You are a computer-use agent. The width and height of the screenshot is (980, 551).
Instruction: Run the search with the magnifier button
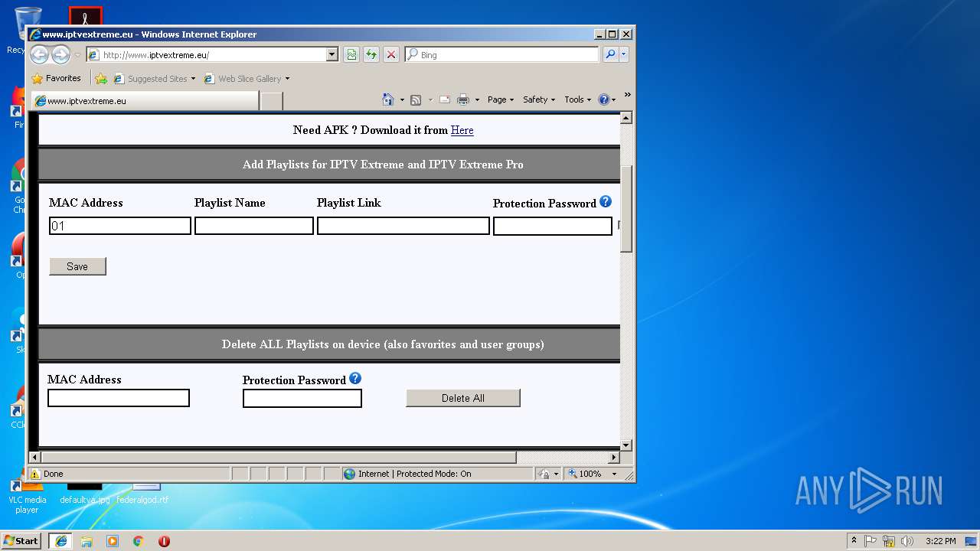click(x=610, y=54)
